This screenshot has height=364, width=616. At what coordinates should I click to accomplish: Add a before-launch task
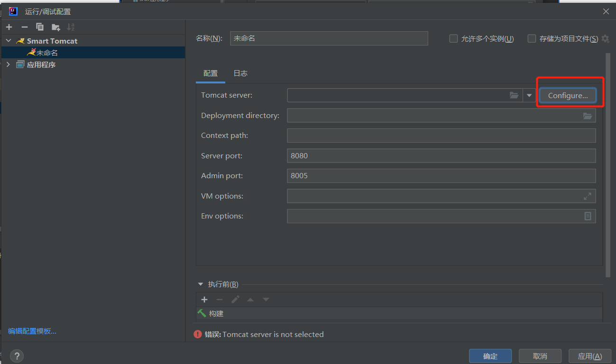point(204,300)
